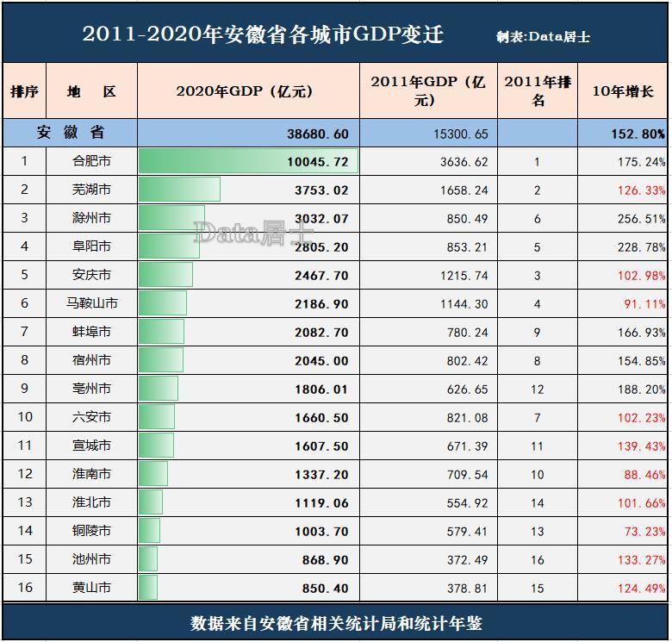Click the 安徽省 summary row label

coord(71,133)
